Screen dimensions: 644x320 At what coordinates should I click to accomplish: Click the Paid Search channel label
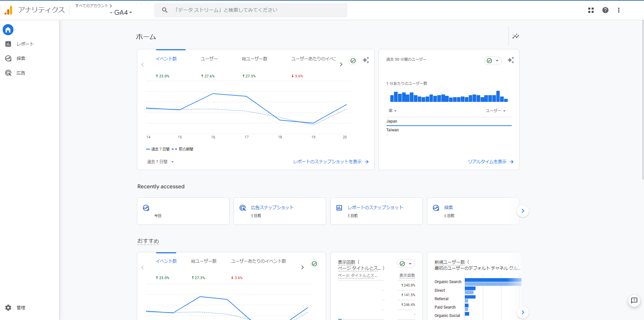pos(445,307)
